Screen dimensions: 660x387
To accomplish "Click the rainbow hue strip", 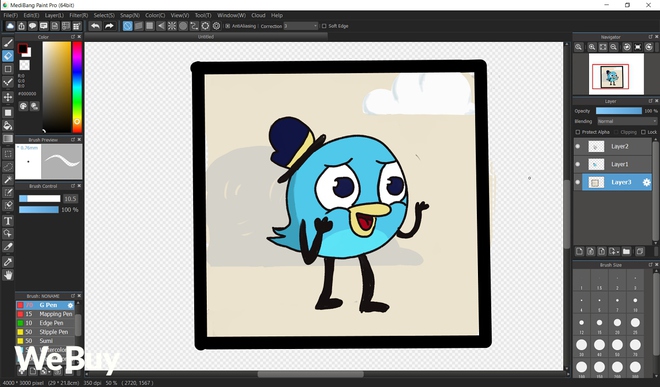I will pos(77,87).
